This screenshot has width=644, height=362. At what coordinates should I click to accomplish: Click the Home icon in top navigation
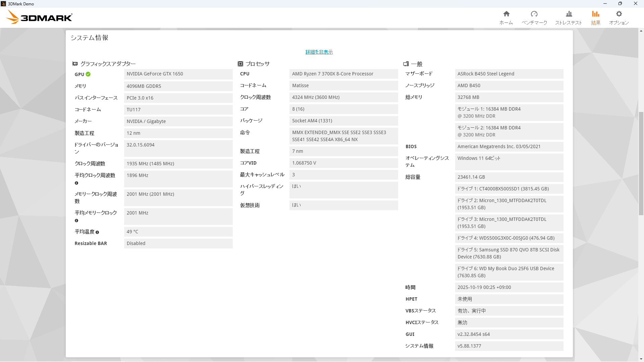506,14
